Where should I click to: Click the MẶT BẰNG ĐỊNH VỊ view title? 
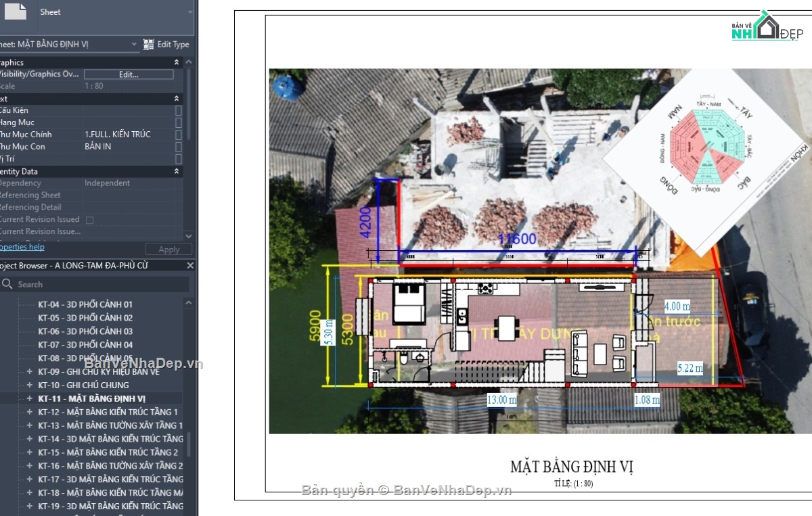(x=572, y=467)
